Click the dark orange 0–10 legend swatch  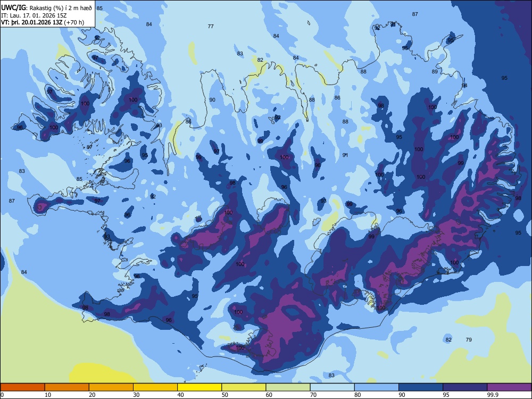[x=22, y=387]
